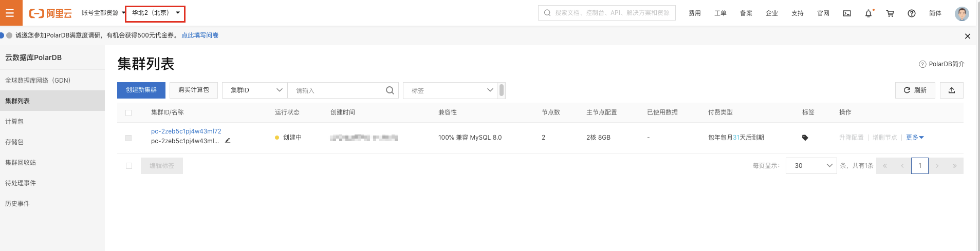This screenshot has height=251, width=980.
Task: Expand the 集群ID filter dropdown
Action: click(255, 90)
